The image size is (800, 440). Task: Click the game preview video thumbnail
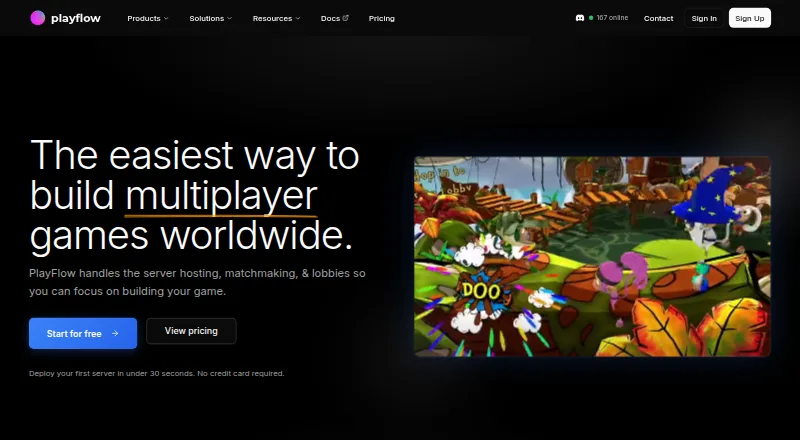pyautogui.click(x=592, y=256)
